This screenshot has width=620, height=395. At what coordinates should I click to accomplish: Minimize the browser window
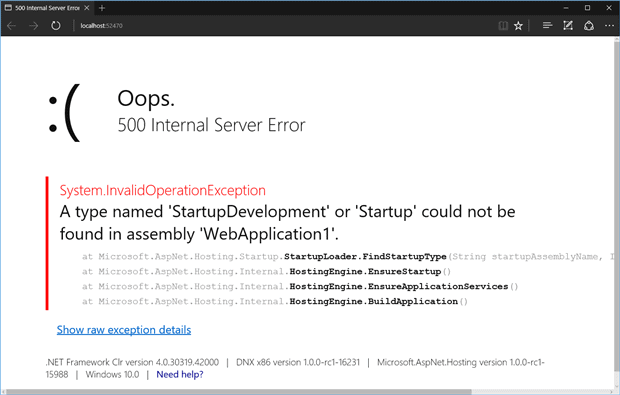click(566, 8)
